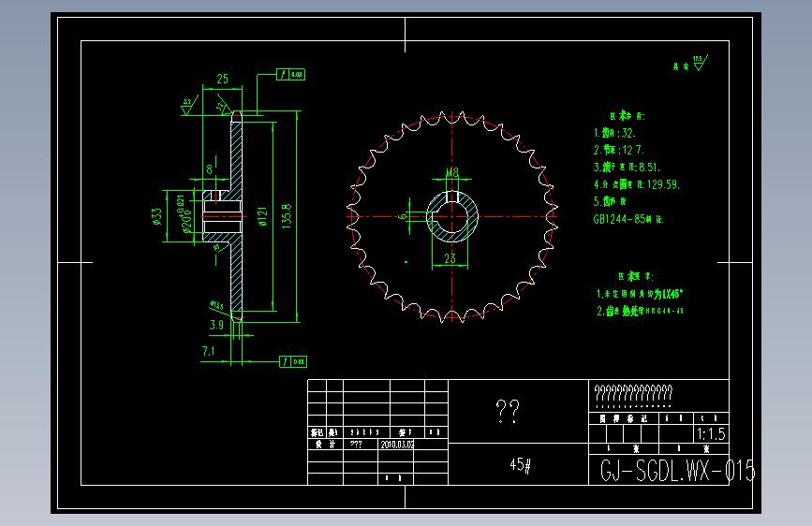812x526 pixels.
Task: Select the 135.8 outer diameter dimension
Action: 287,216
